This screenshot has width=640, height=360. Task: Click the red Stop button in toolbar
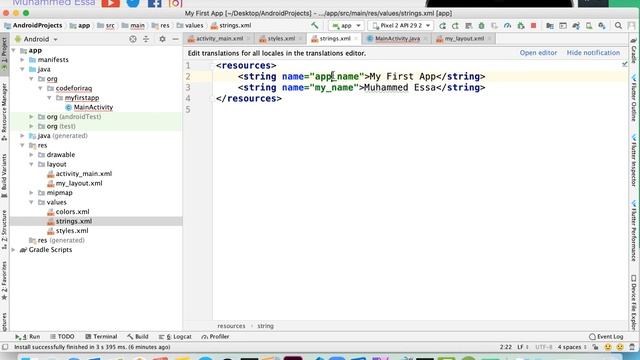click(533, 26)
